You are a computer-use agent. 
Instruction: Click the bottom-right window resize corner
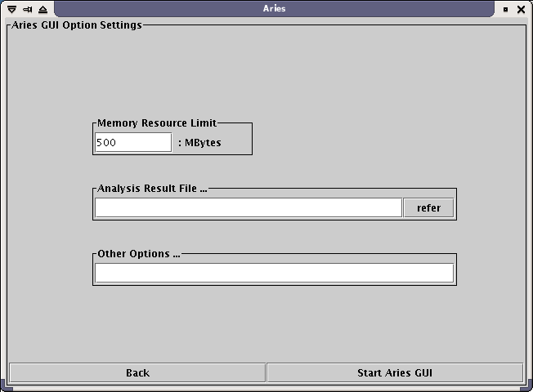pos(528,388)
